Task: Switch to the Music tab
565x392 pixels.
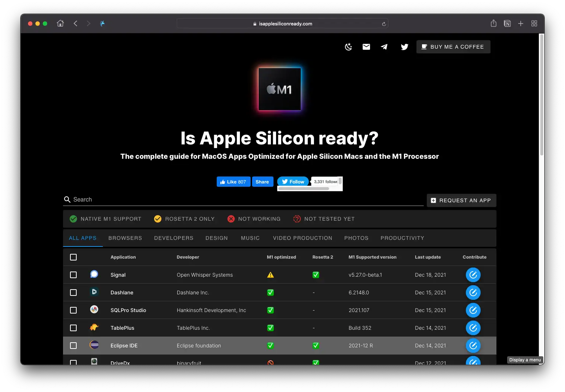Action: 250,238
